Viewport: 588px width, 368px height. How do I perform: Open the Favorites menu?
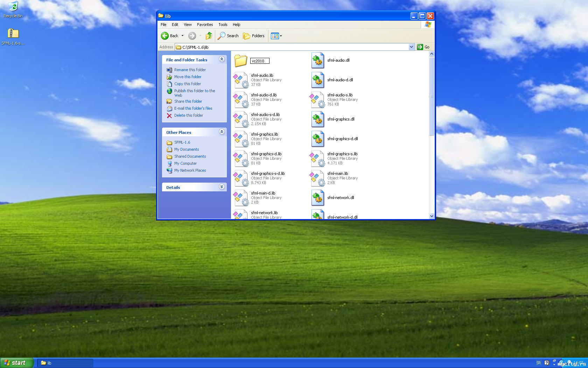point(205,25)
